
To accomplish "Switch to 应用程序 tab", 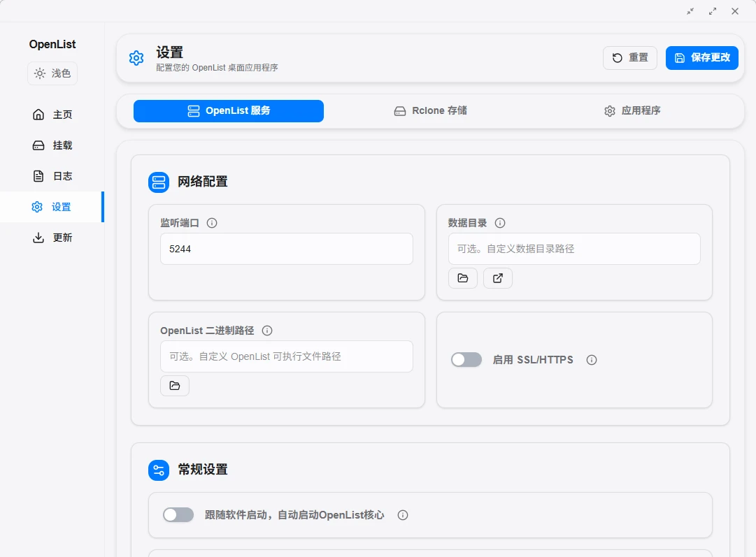I will click(632, 111).
